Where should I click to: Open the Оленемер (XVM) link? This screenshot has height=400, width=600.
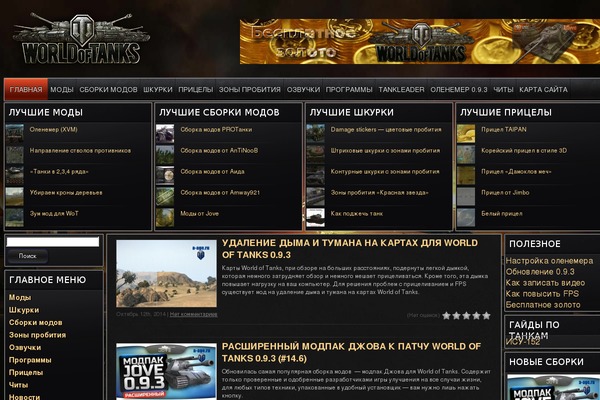pos(54,129)
